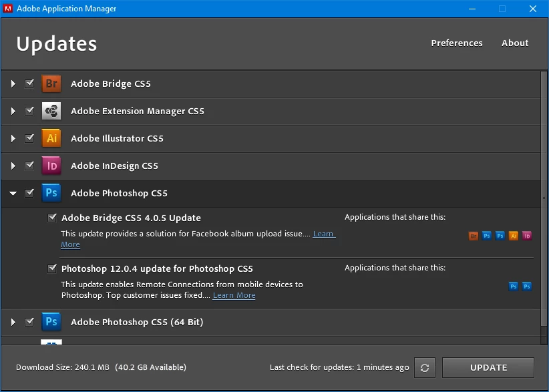Open Learn More link for Photoshop 12.0.4
This screenshot has width=549, height=392.
pos(234,295)
